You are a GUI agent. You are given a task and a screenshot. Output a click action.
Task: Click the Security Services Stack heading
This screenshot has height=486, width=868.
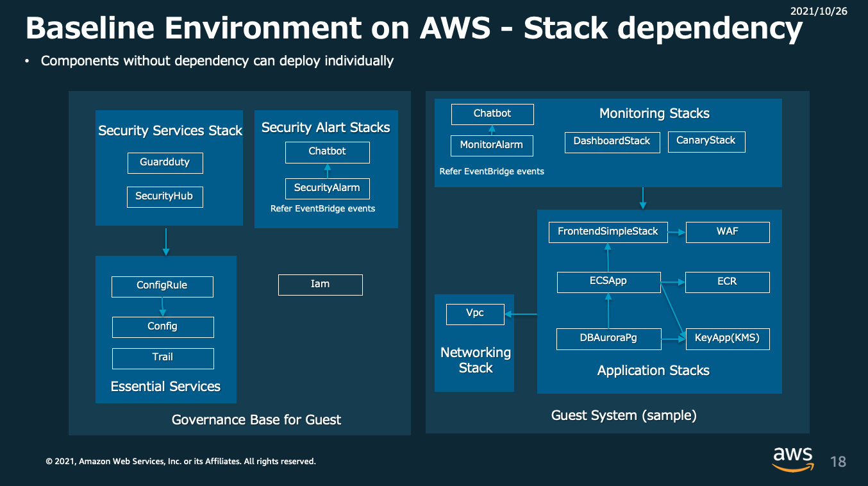(x=170, y=131)
